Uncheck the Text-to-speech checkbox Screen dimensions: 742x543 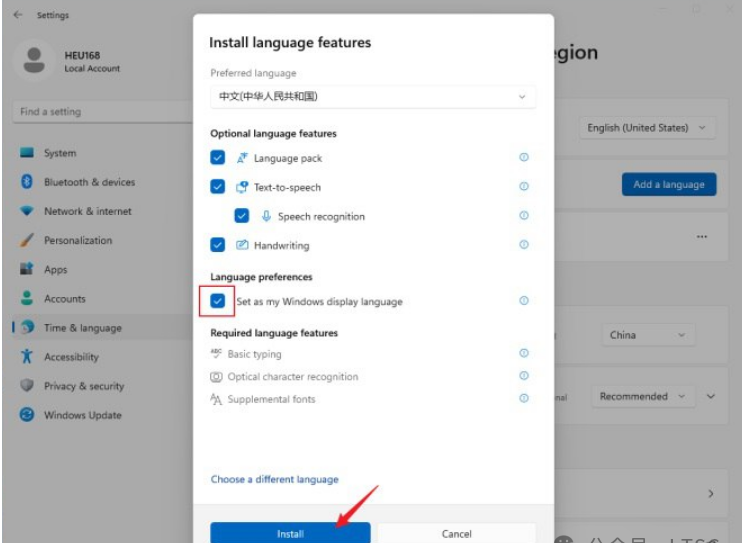pos(218,187)
